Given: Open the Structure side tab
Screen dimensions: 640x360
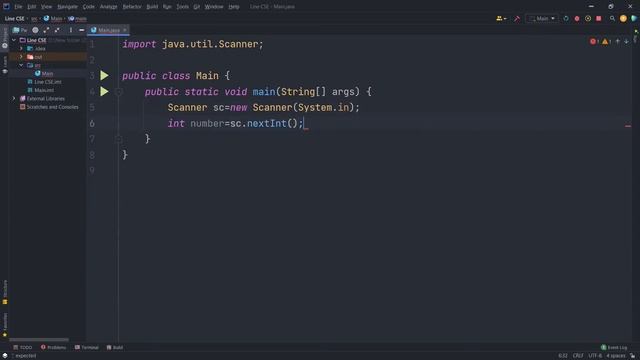Looking at the screenshot, I should point(5,292).
